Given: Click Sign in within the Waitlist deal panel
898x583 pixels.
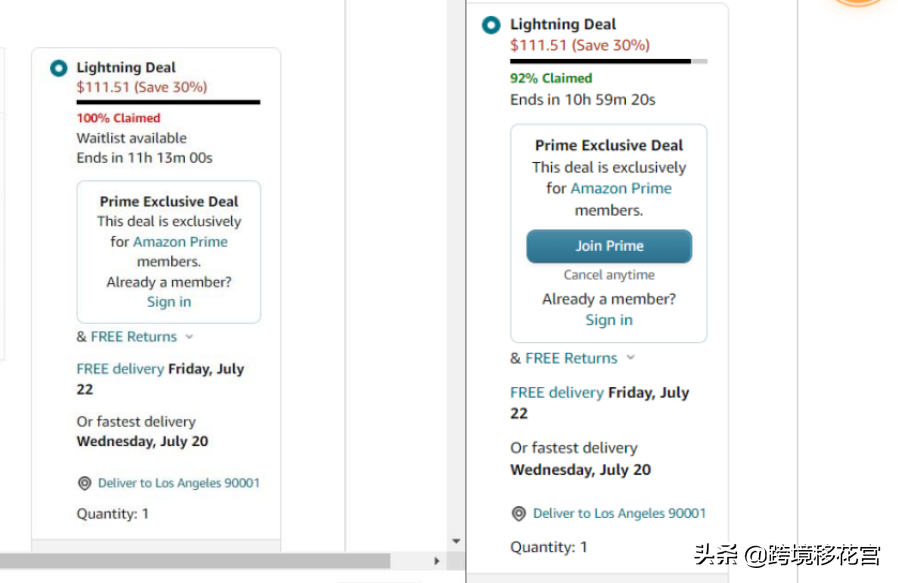Looking at the screenshot, I should [169, 302].
